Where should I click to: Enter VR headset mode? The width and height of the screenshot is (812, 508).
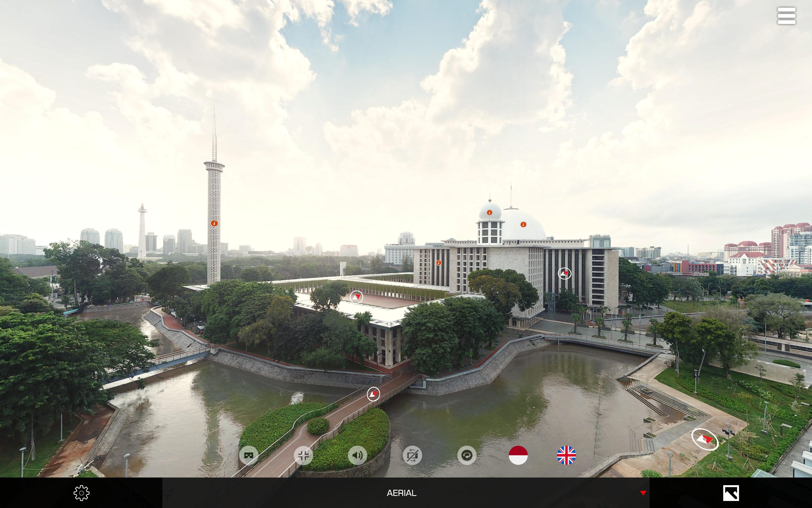click(x=249, y=455)
